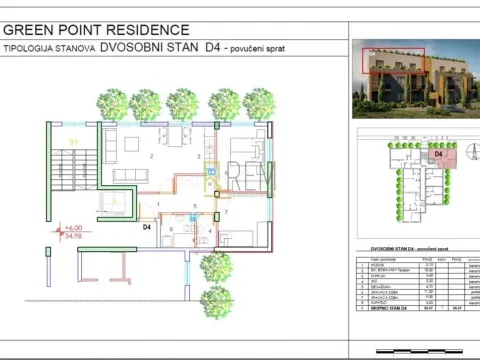This screenshot has height=360, width=480.
Task: Select the TIPOLOGIJA STANOVA label
Action: pyautogui.click(x=49, y=48)
